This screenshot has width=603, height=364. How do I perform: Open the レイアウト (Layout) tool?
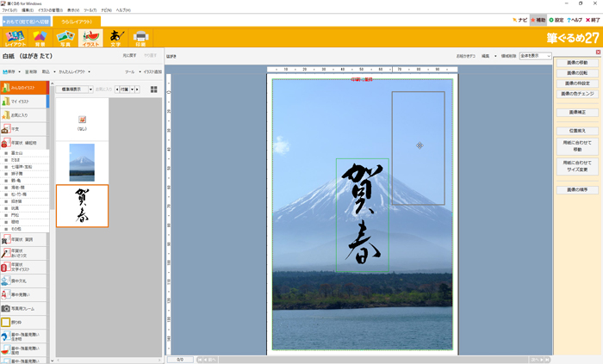point(15,37)
